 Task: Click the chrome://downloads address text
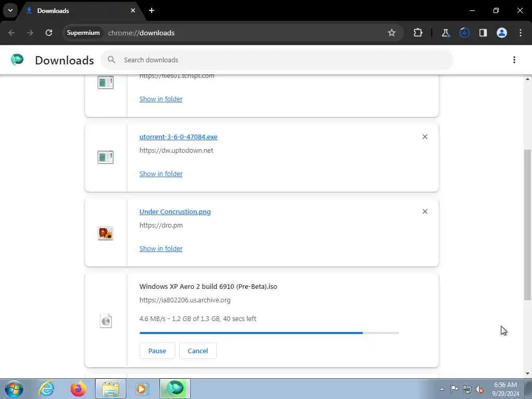pyautogui.click(x=141, y=33)
